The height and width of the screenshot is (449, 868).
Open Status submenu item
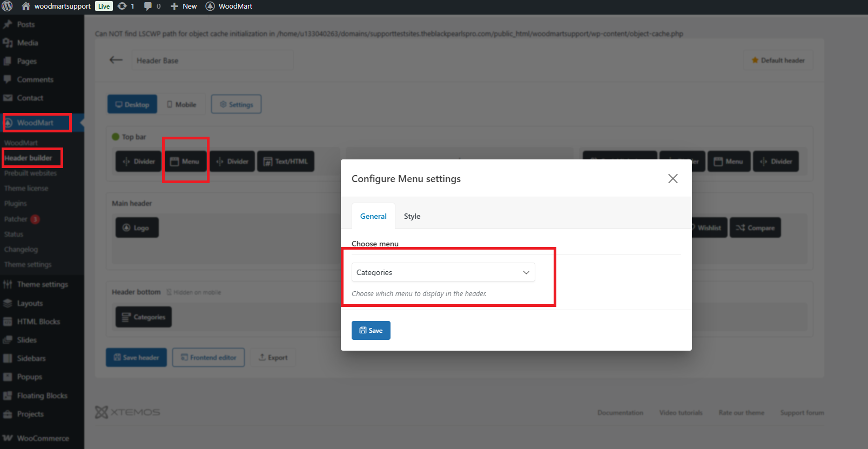[14, 234]
